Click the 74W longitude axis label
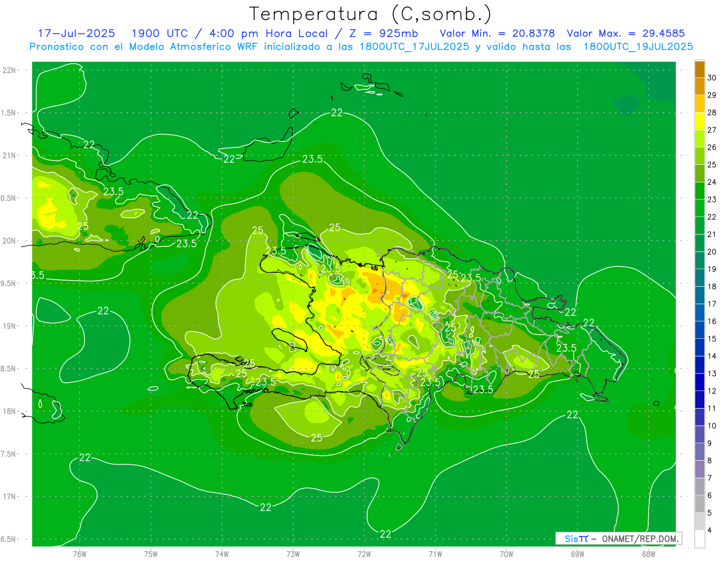Screen dimensions: 728x562 [222, 554]
